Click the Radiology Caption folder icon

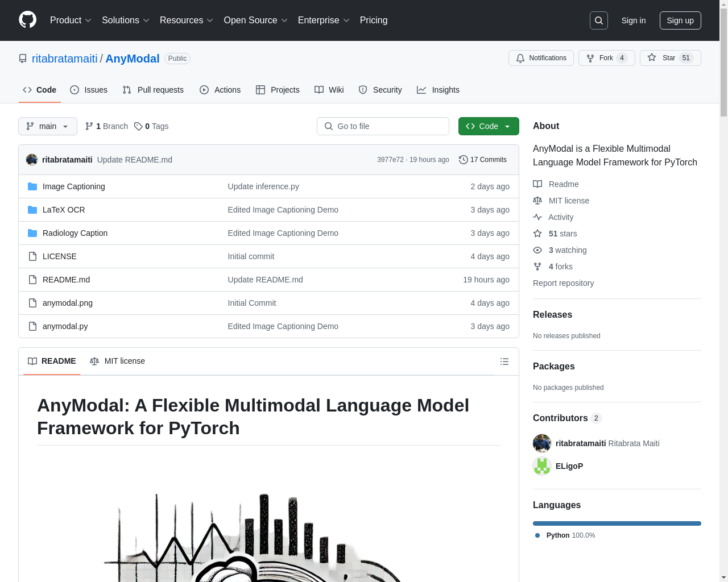(32, 233)
